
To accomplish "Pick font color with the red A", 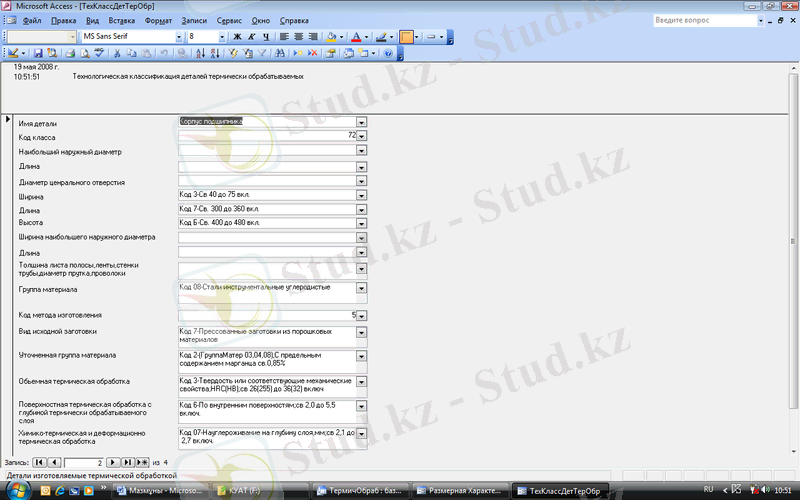I will (356, 37).
